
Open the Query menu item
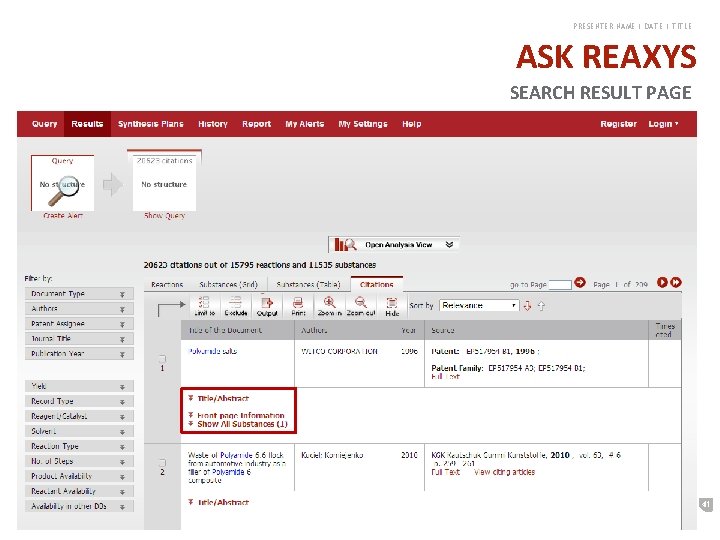(45, 124)
